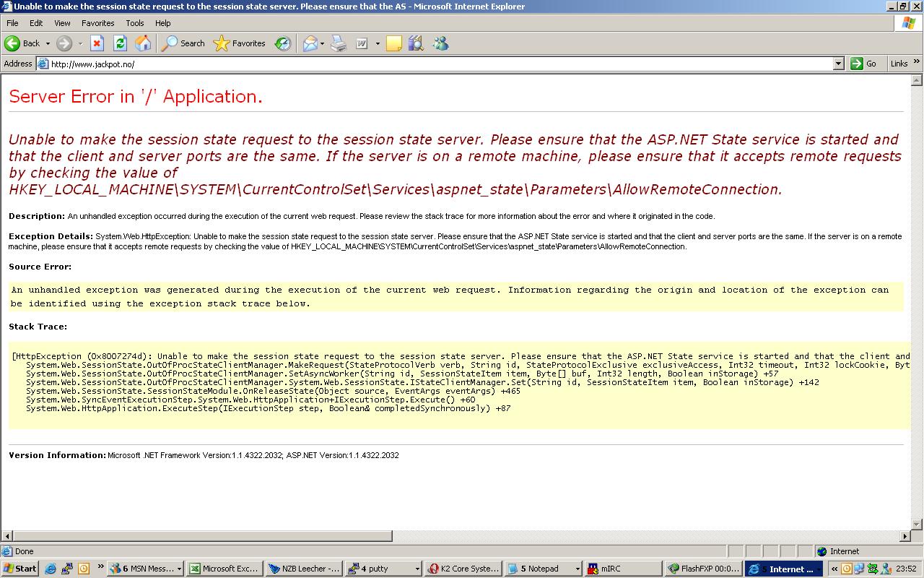Viewport: 924px width, 578px height.
Task: Click the Internet Explorer taskbar group
Action: [783, 569]
